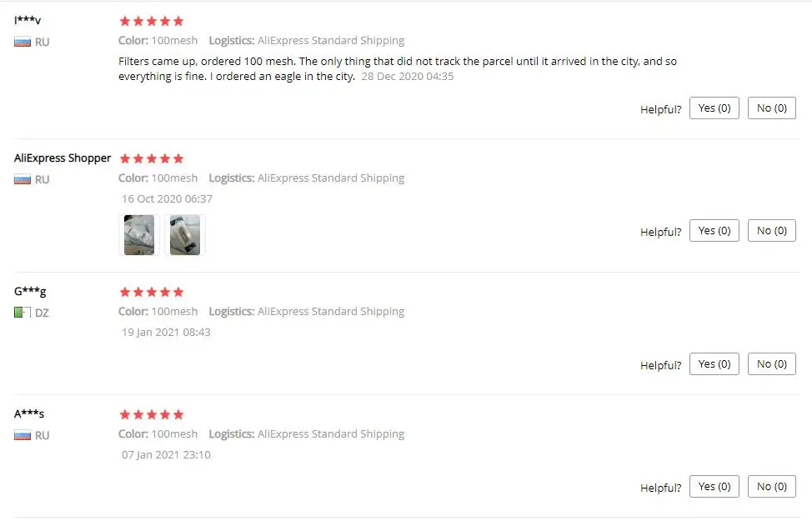
Task: Click the star rating on G***g's review
Action: [x=152, y=292]
